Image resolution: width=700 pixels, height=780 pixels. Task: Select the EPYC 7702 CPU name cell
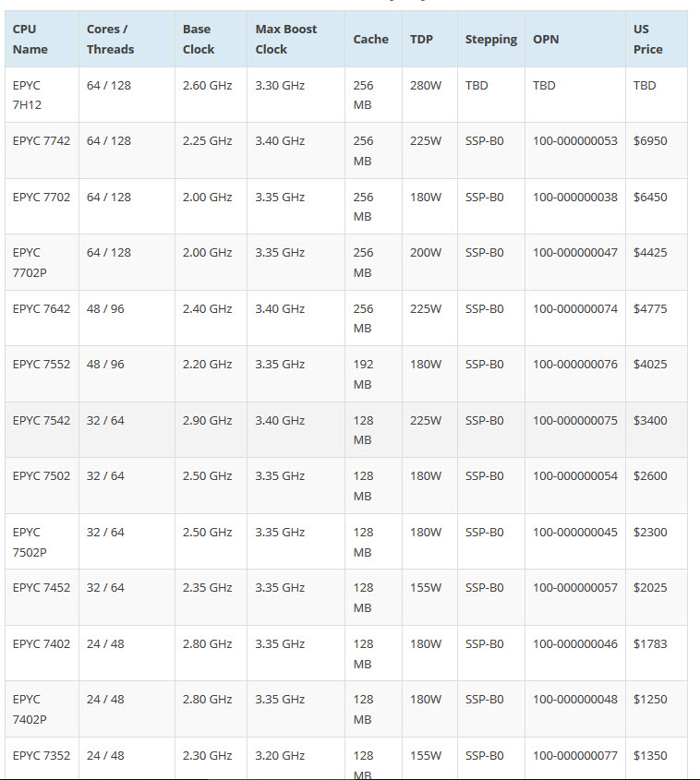42,207
